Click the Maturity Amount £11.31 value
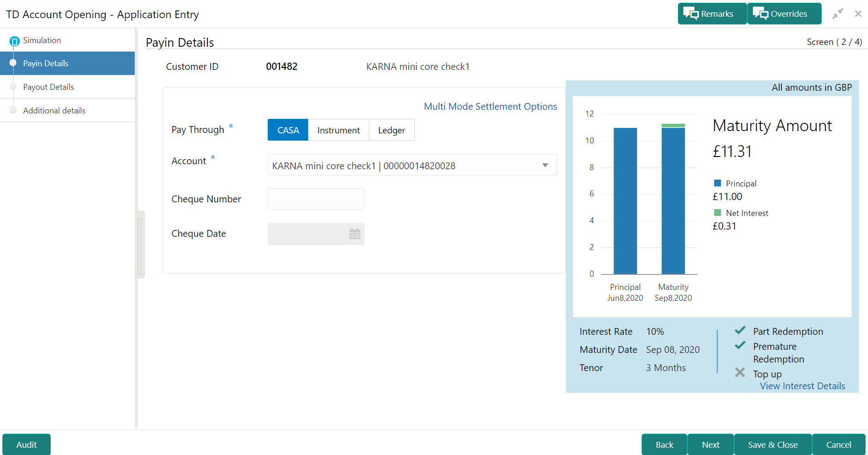 click(x=732, y=152)
